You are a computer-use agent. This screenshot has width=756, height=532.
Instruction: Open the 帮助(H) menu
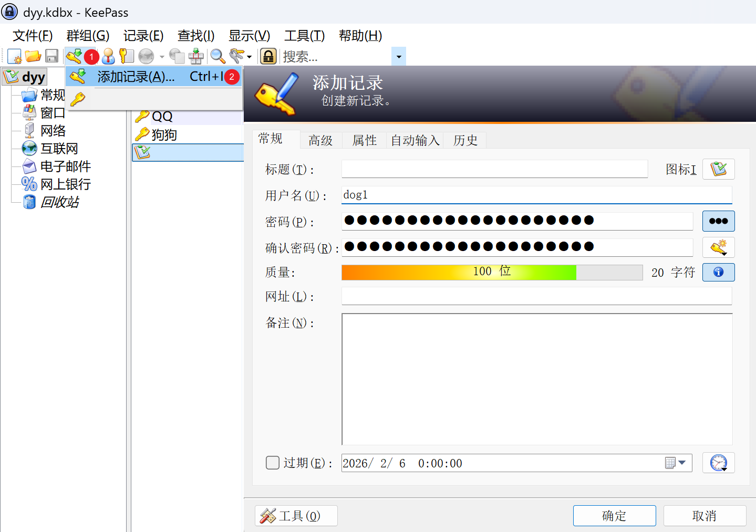pos(360,36)
